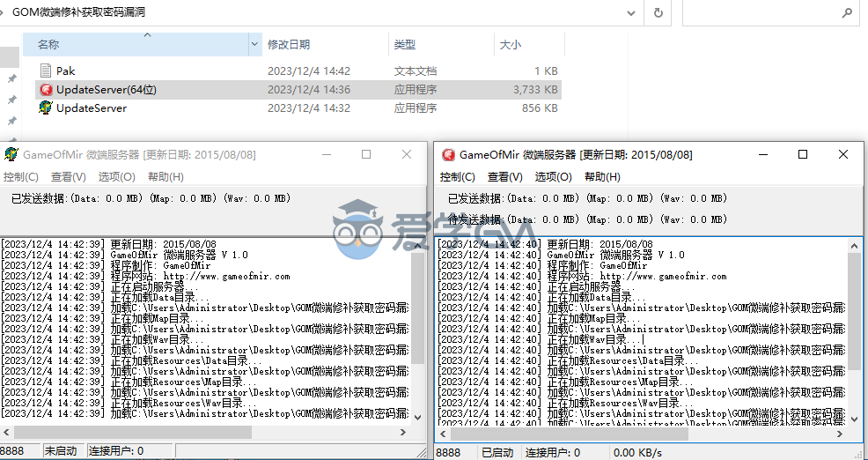Click the 未启动 status in left window
Viewport: 868px width, 460px height.
point(61,451)
